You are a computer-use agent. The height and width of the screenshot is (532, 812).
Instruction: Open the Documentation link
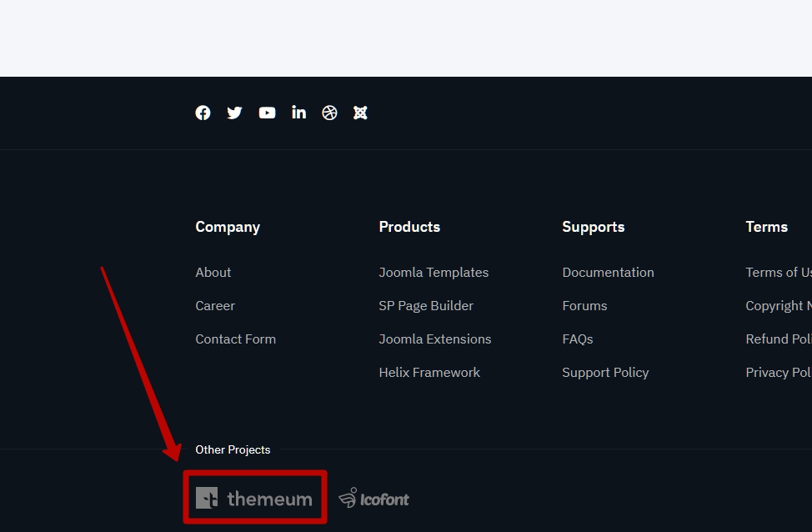[608, 273]
